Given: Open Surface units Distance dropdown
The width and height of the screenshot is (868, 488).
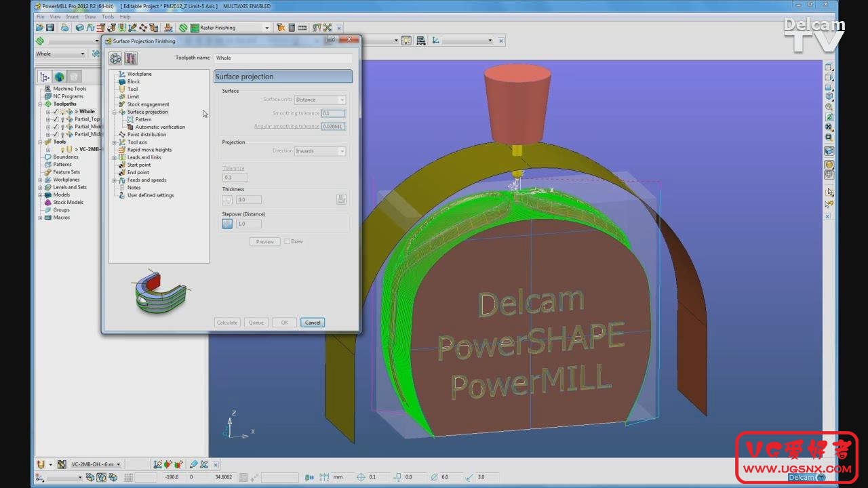Looking at the screenshot, I should click(x=341, y=100).
